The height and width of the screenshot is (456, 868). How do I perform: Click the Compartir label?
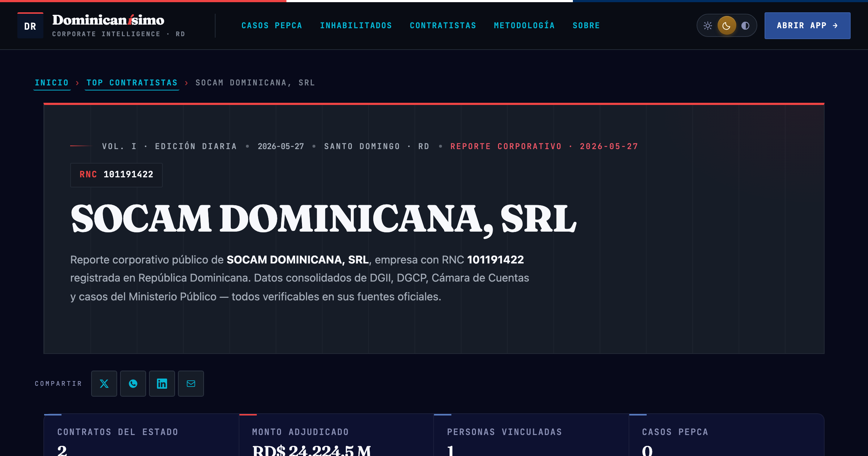click(x=59, y=384)
